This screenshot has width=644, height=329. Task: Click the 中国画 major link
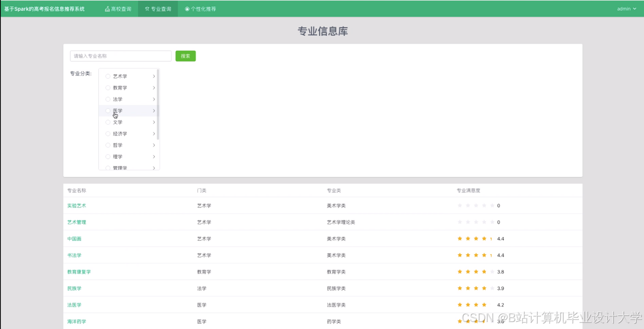(x=74, y=239)
